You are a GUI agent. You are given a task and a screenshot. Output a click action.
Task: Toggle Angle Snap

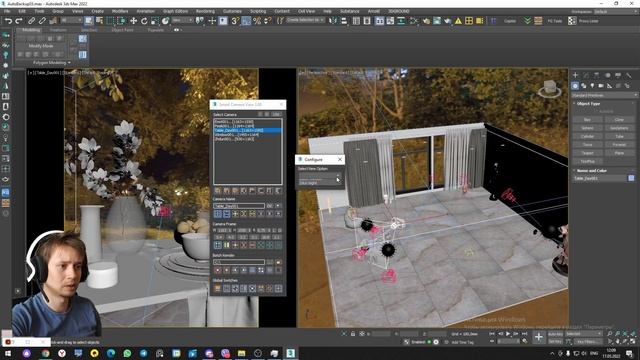246,21
